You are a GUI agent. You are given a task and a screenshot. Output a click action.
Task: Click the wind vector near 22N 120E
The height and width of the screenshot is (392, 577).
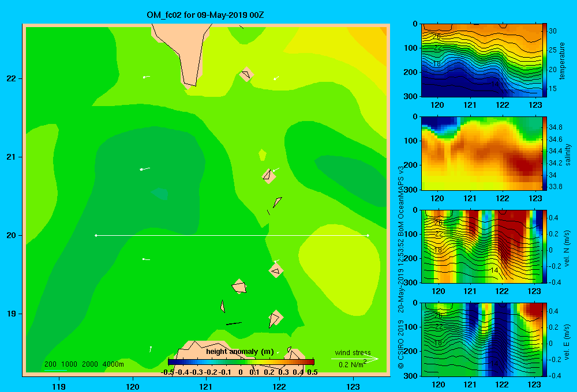(146, 77)
